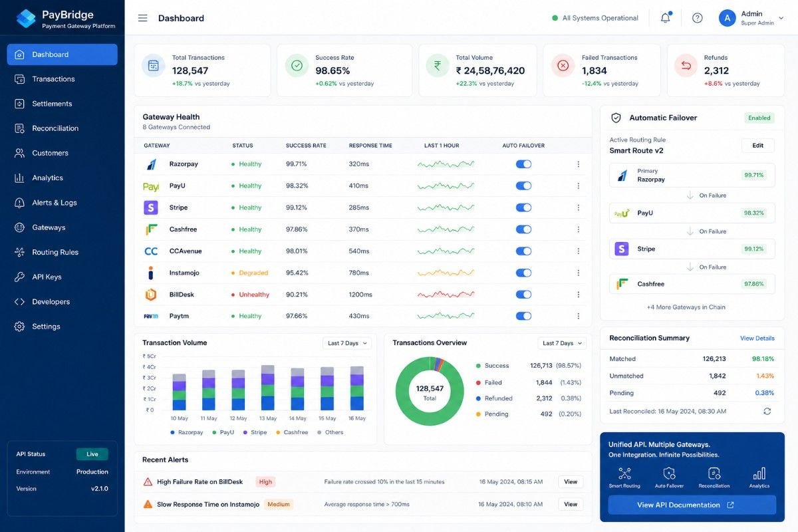
Task: Toggle auto failover for CCAvenue
Action: coord(524,251)
